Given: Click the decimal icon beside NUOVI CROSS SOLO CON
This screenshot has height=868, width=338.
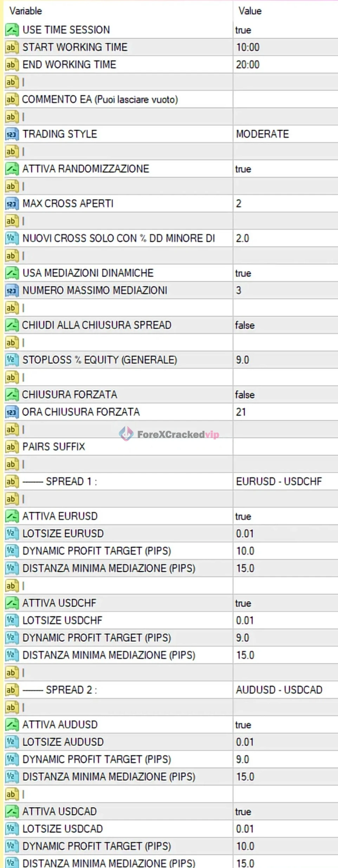Looking at the screenshot, I should tap(12, 238).
